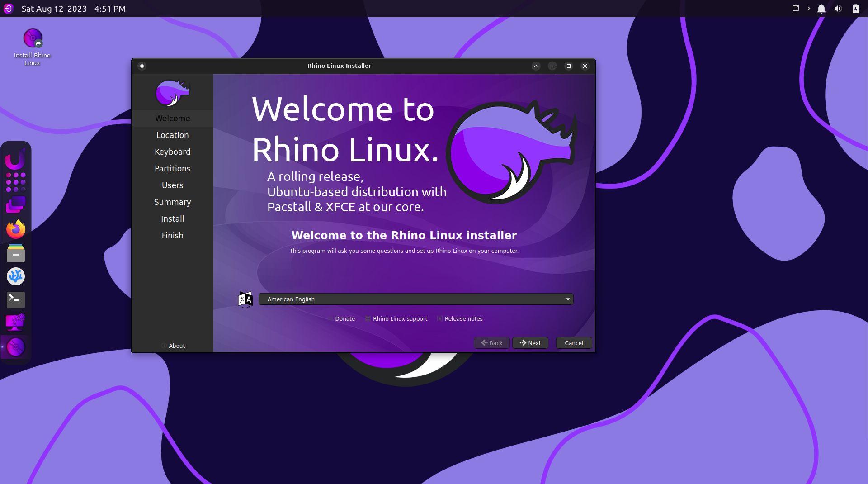
Task: Cancel the installation
Action: [x=574, y=343]
